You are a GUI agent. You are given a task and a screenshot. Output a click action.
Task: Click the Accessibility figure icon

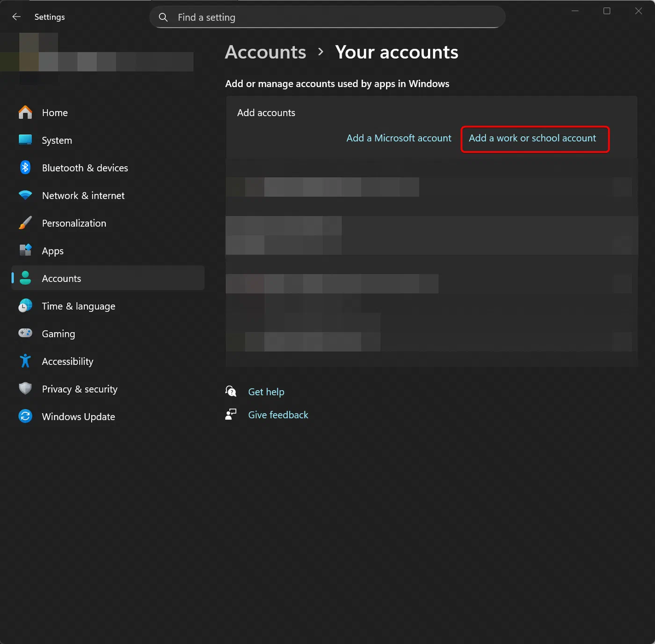tap(25, 361)
